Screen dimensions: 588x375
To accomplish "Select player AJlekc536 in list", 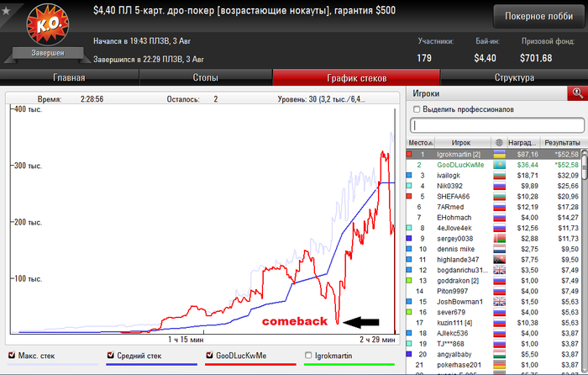I will pyautogui.click(x=494, y=333).
